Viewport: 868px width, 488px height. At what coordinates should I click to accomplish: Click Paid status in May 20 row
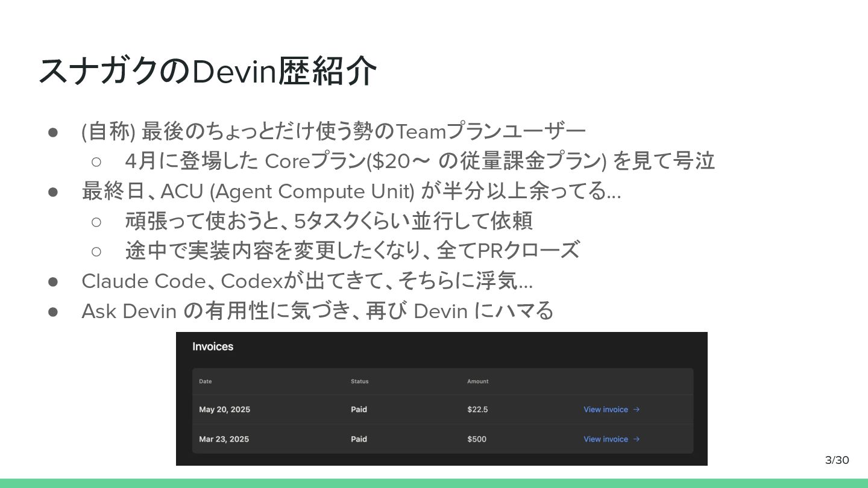359,410
